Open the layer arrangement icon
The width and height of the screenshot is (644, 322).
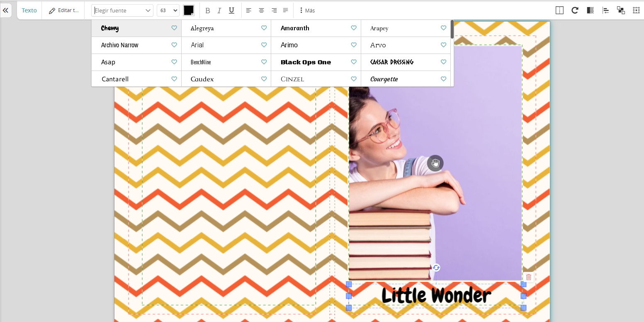[621, 10]
